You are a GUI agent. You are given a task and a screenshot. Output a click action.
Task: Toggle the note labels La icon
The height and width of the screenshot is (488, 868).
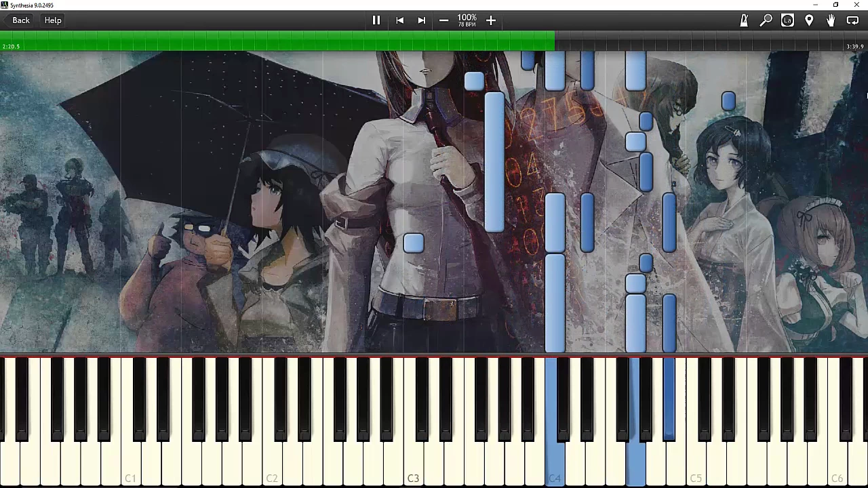787,20
